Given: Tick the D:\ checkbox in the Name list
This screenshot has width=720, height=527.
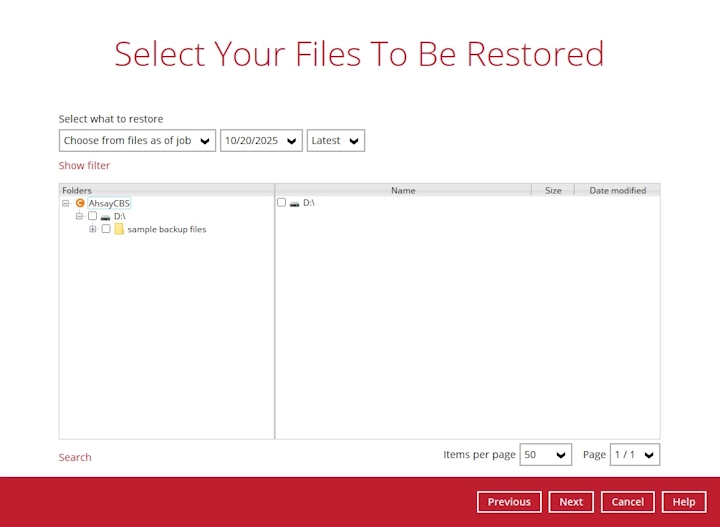Looking at the screenshot, I should coord(281,202).
